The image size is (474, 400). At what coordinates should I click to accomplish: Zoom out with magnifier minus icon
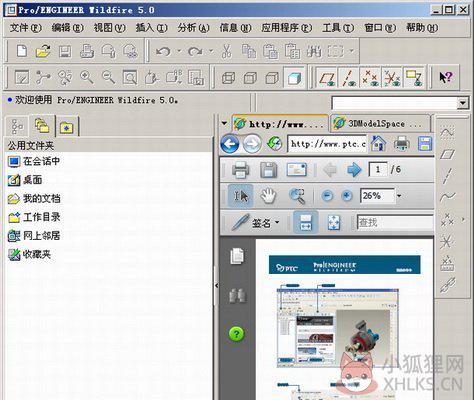click(108, 77)
